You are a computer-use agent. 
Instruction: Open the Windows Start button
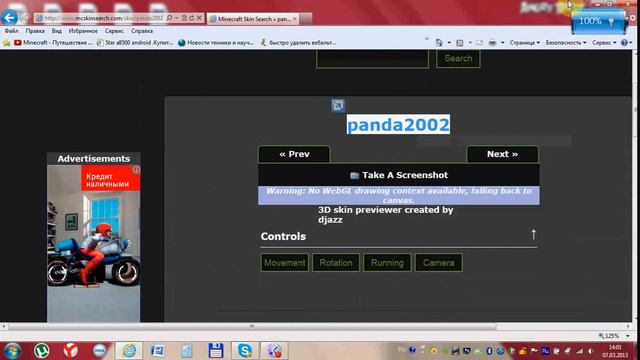coord(12,351)
